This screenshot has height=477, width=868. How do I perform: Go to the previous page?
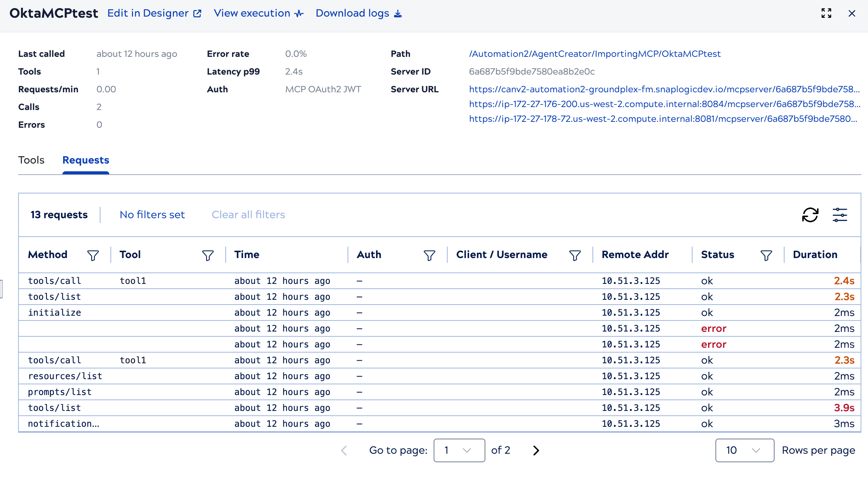(344, 450)
